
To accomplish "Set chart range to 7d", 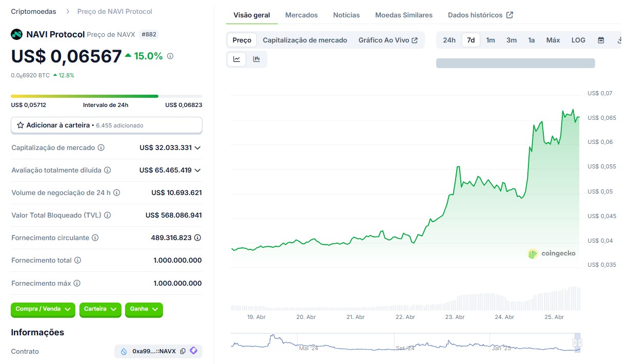I will [471, 40].
